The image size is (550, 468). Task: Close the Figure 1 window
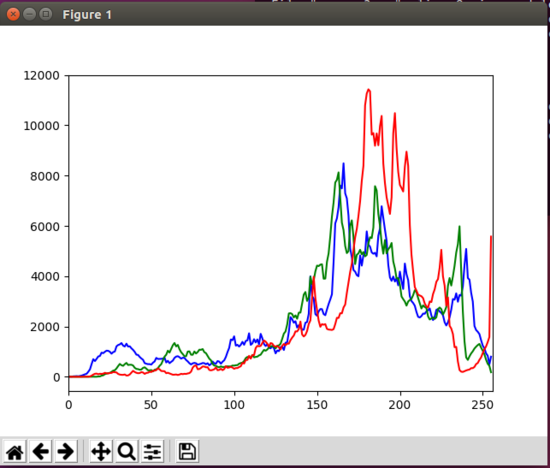coord(13,14)
